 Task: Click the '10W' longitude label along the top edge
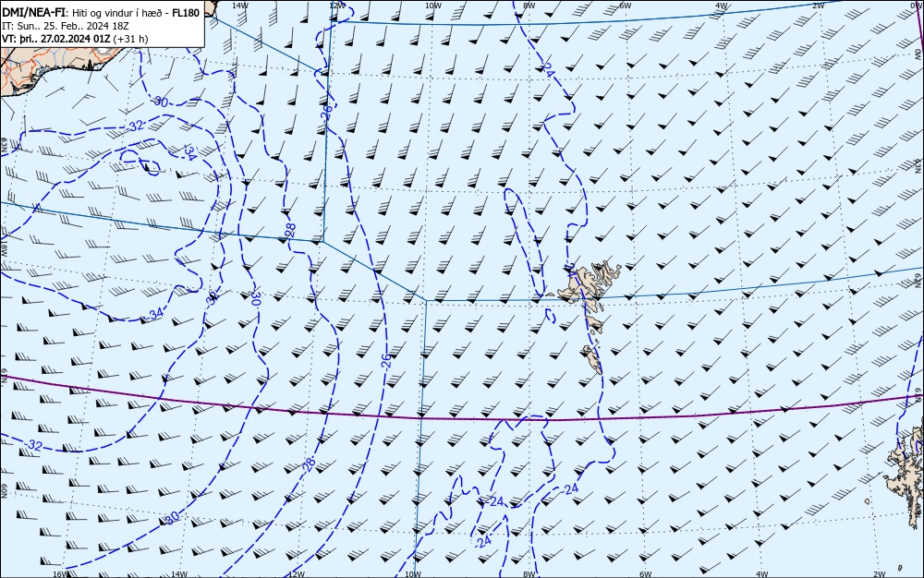(x=432, y=6)
